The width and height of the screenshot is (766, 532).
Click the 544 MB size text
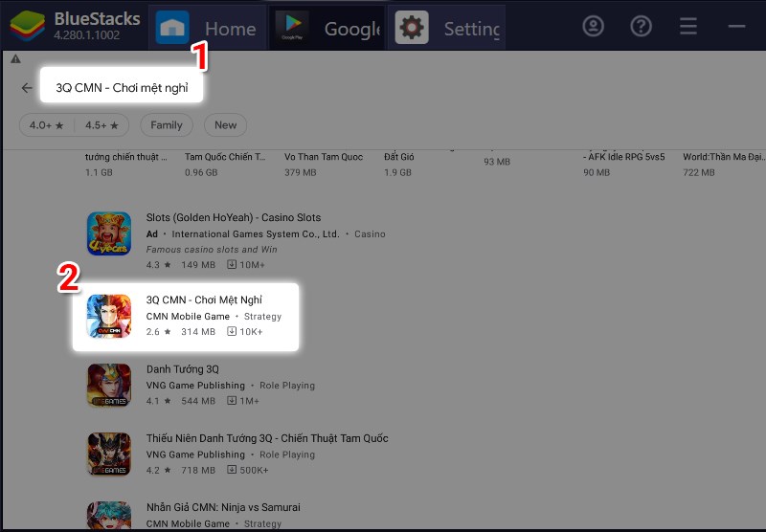198,401
